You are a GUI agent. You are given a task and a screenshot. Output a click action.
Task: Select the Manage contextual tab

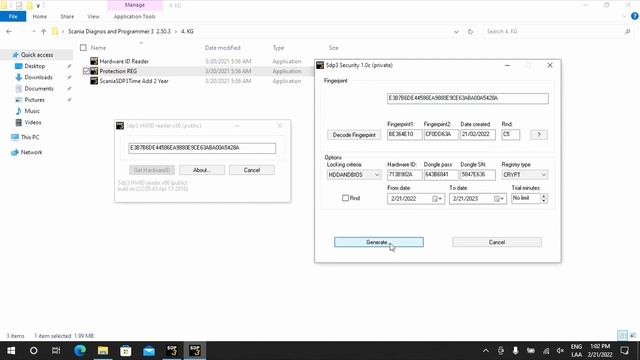[135, 5]
